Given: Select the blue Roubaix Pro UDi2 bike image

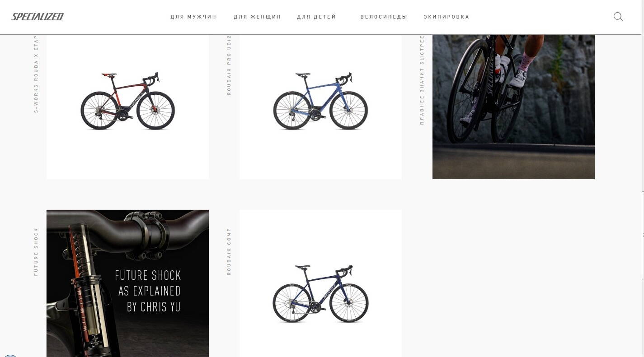Looking at the screenshot, I should pyautogui.click(x=320, y=101).
